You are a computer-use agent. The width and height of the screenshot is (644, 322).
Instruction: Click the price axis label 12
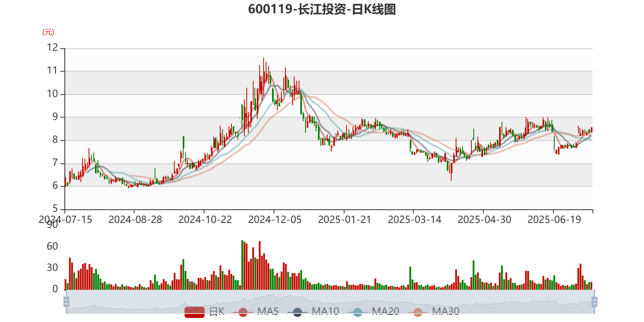52,47
